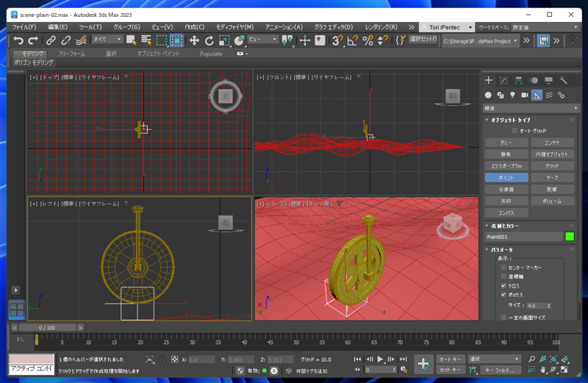Open the 編集(E) menu

57,27
